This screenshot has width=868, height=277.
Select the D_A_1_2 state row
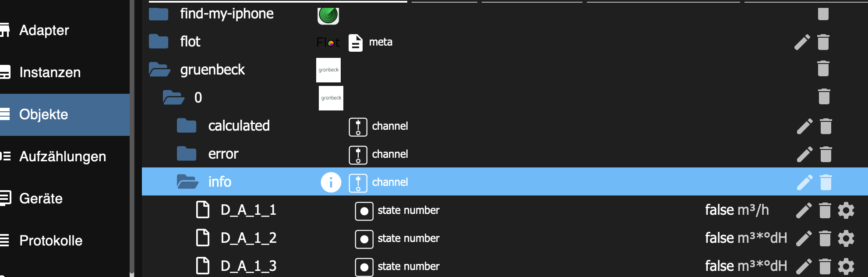(x=248, y=238)
